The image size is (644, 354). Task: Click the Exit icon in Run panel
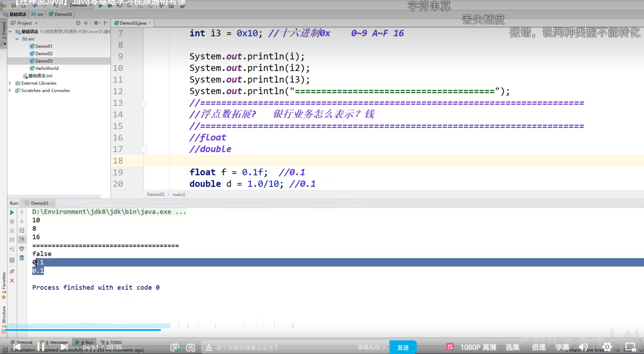pos(12,249)
